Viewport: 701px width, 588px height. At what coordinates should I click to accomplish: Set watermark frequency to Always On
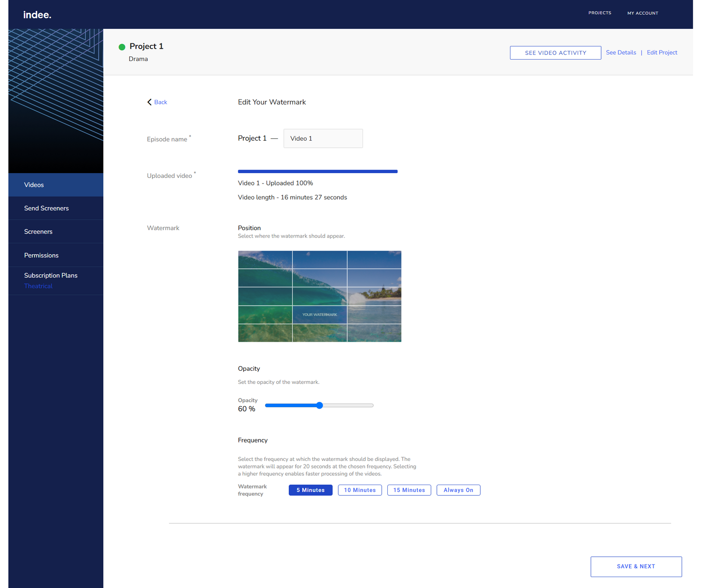click(458, 490)
